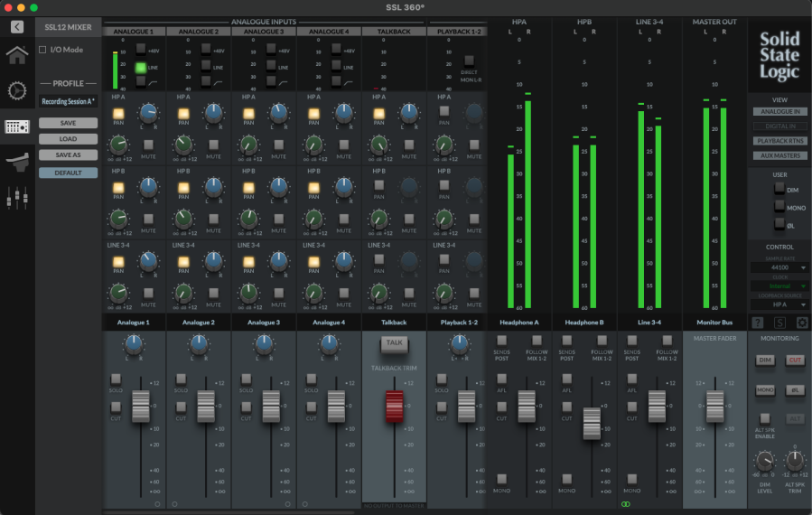Image resolution: width=812 pixels, height=515 pixels.
Task: Go to the Home page icon
Action: point(17,55)
